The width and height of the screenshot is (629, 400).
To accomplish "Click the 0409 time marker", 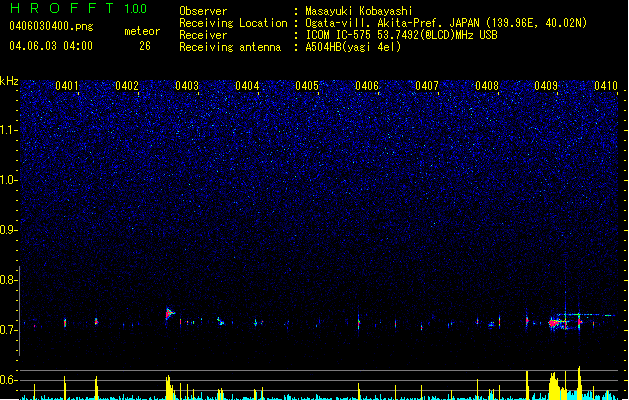I will [546, 86].
